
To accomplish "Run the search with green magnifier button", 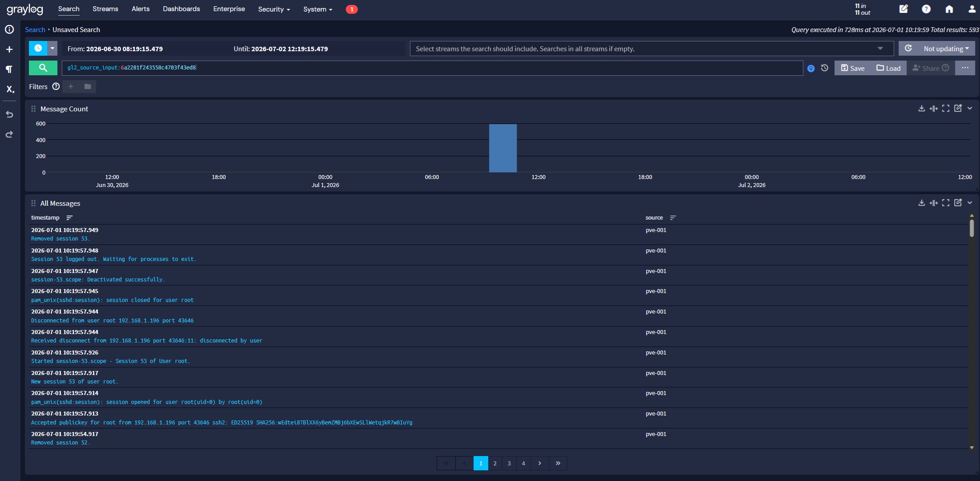I will (x=43, y=68).
